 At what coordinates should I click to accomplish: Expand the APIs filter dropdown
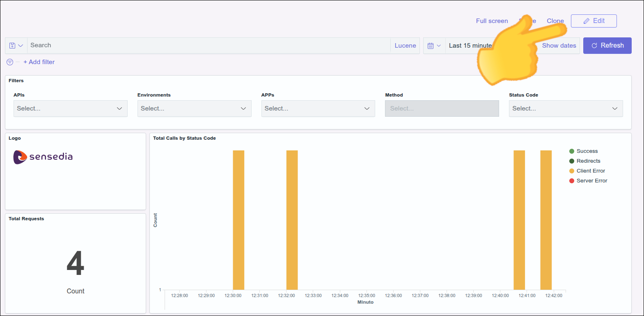coord(70,108)
